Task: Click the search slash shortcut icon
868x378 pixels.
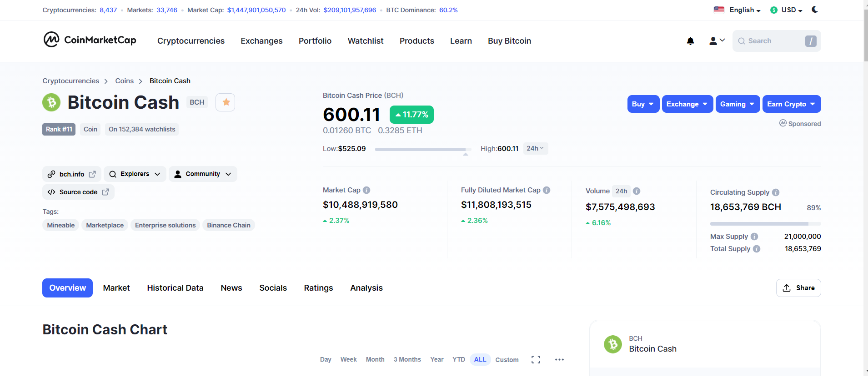Action: (x=811, y=41)
